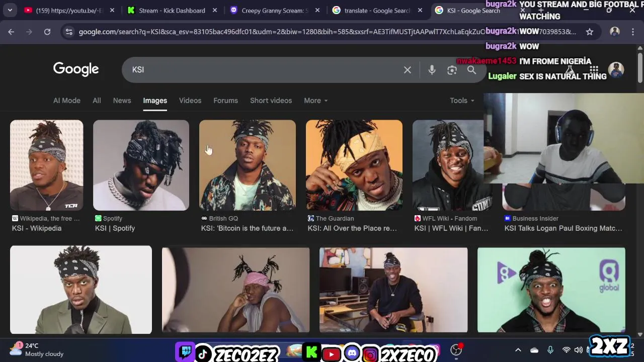Select the News filter
This screenshot has height=362, width=644.
coord(122,101)
